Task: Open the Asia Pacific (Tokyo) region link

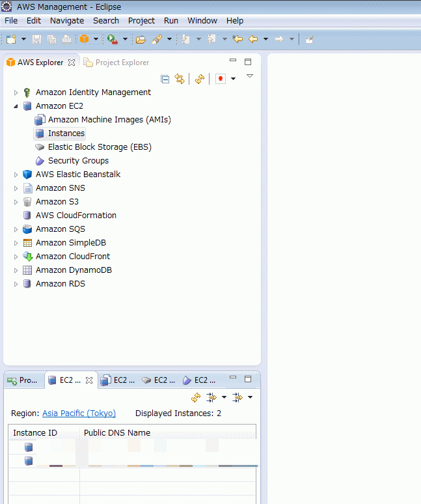Action: [x=79, y=413]
